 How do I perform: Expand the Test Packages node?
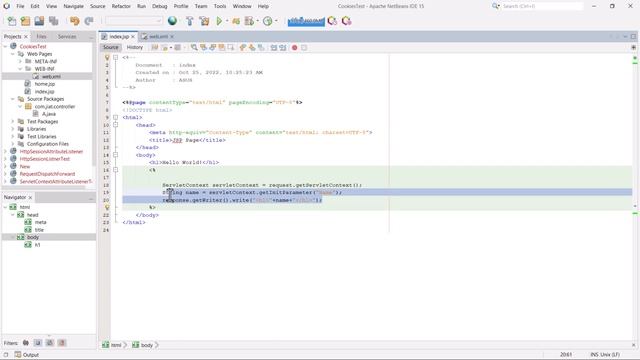pos(13,122)
